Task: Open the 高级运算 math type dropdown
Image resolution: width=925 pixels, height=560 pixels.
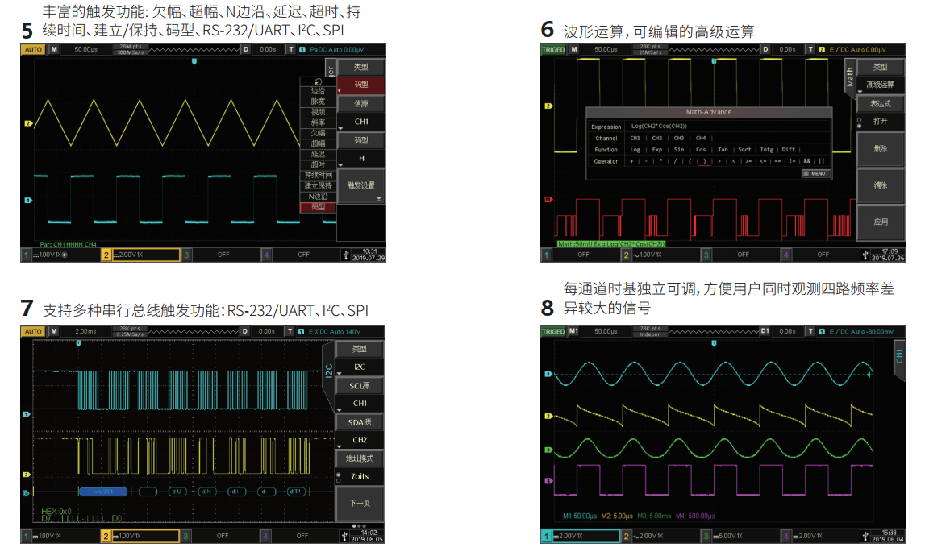Action: pos(879,85)
